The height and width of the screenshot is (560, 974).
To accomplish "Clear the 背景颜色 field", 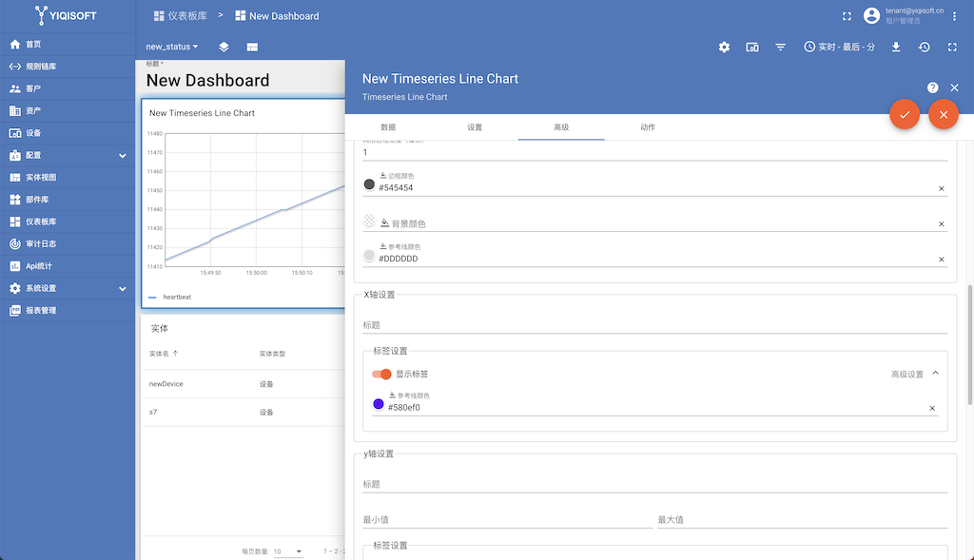I will (941, 223).
